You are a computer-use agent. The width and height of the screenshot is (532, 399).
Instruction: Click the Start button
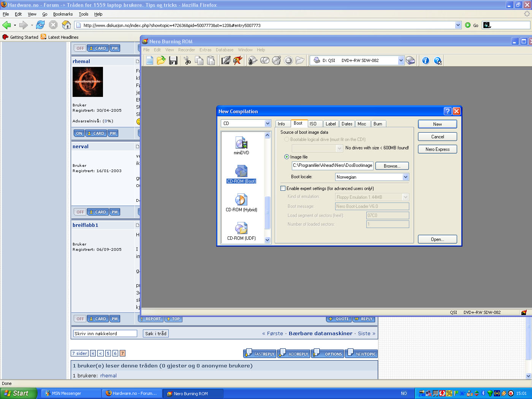[19, 393]
